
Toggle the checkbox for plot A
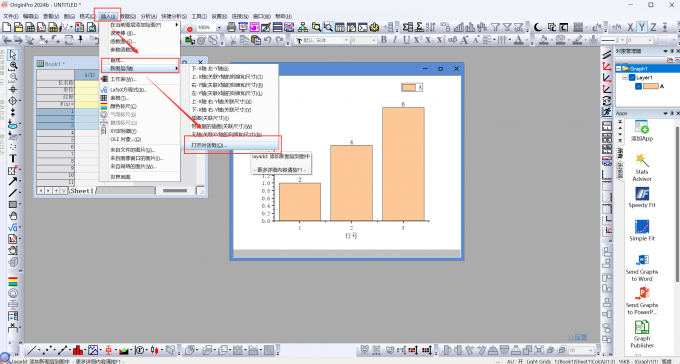point(638,86)
